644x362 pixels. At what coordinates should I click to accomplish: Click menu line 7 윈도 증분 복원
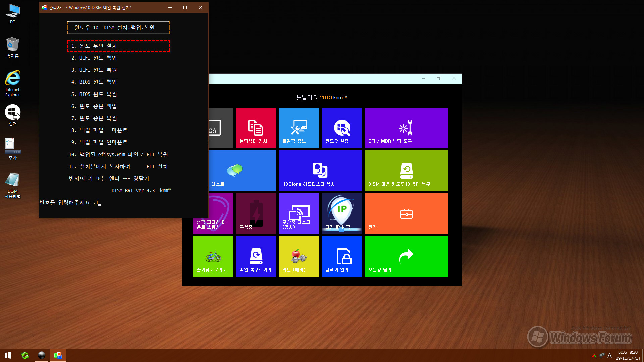94,118
